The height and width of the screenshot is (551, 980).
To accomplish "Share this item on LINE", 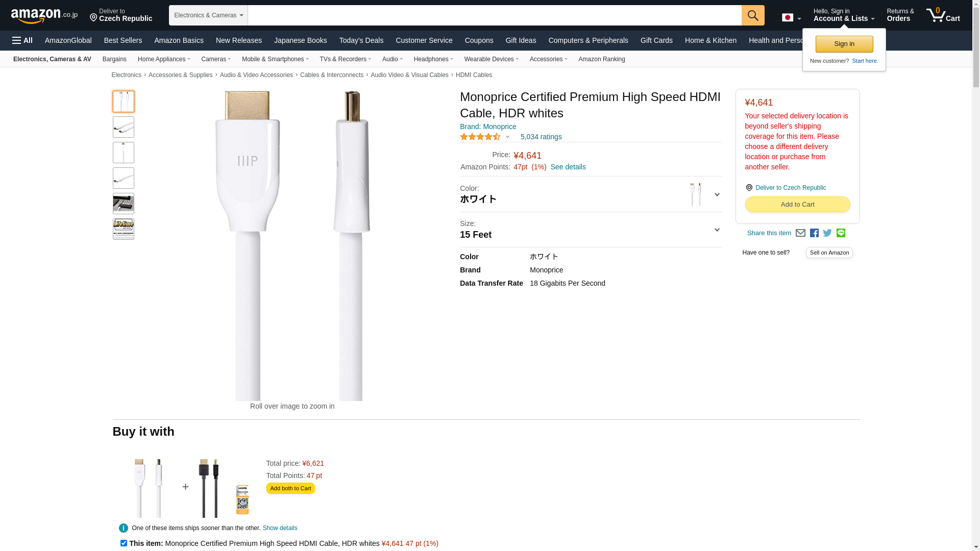I will point(841,233).
